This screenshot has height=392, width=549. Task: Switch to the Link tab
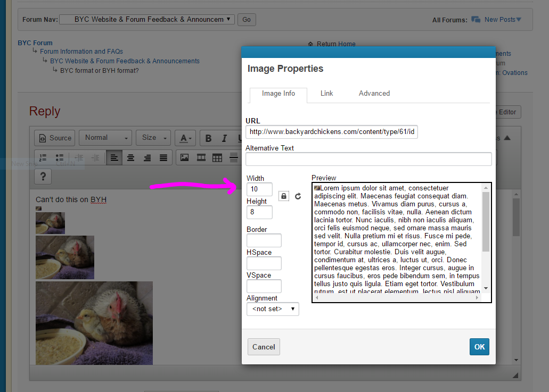tap(326, 94)
